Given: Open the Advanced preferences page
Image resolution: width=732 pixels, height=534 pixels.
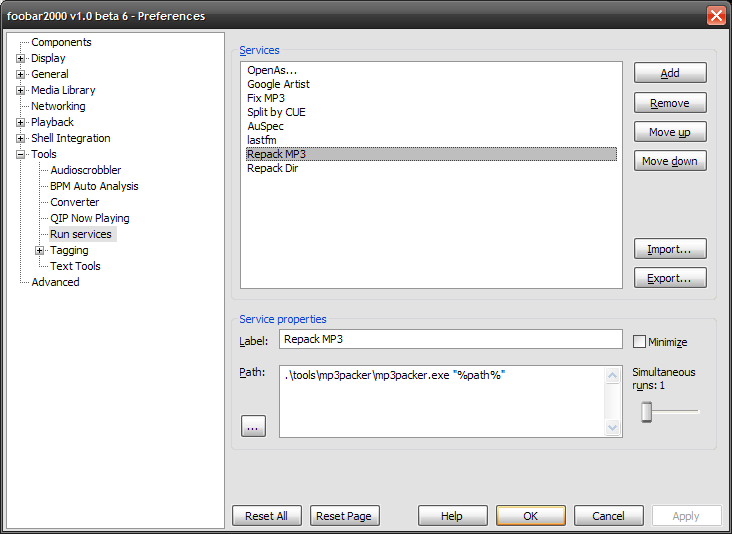Looking at the screenshot, I should pos(55,282).
